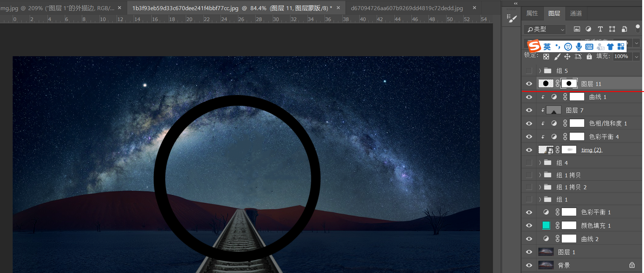Image resolution: width=644 pixels, height=273 pixels.
Task: Activate Sogou voice input microphone
Action: [579, 46]
